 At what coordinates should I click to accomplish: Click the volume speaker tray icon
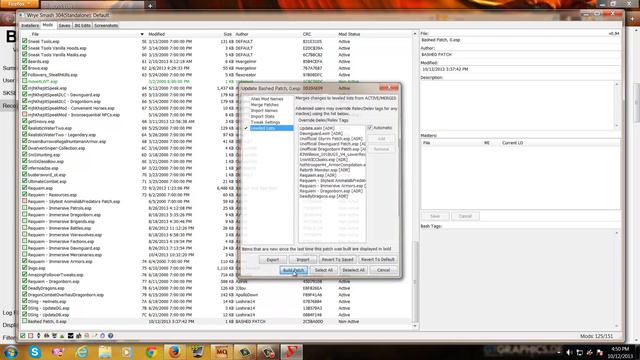coord(569,353)
